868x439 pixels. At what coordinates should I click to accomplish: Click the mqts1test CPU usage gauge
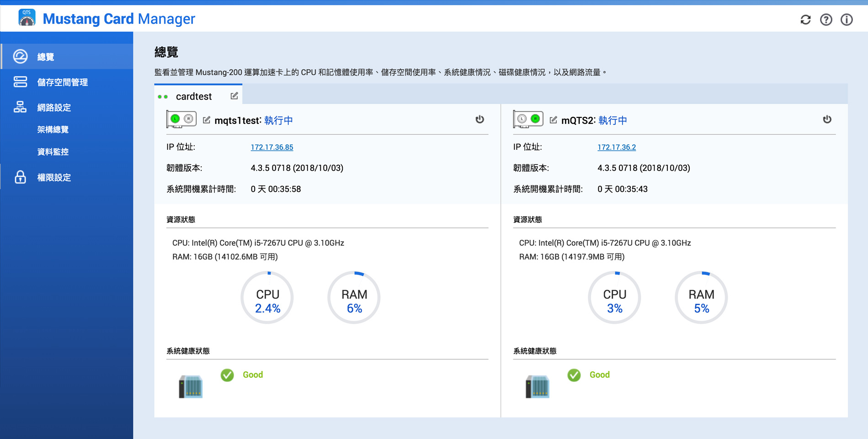(267, 298)
